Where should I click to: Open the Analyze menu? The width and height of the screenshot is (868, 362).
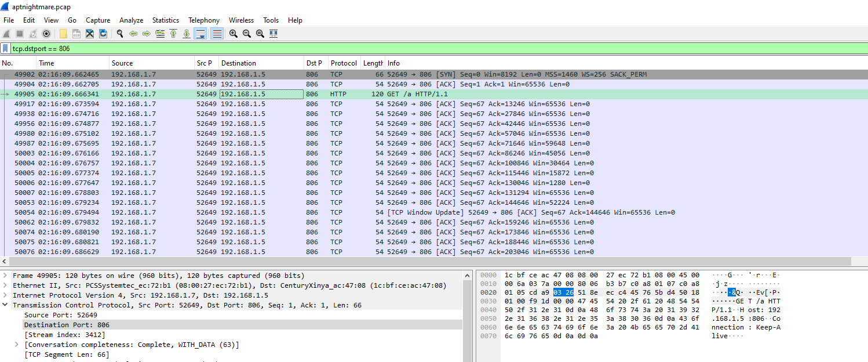coord(131,20)
